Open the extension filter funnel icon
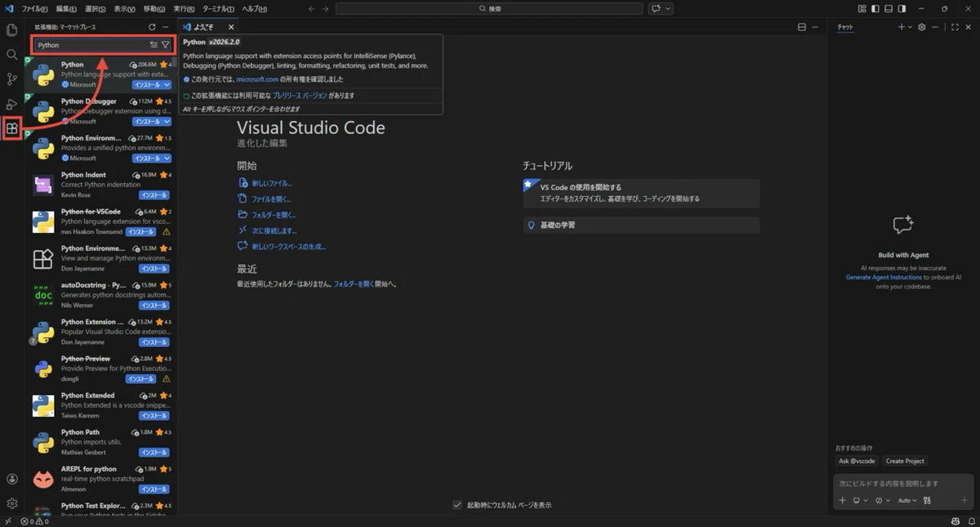This screenshot has width=980, height=527. (165, 45)
